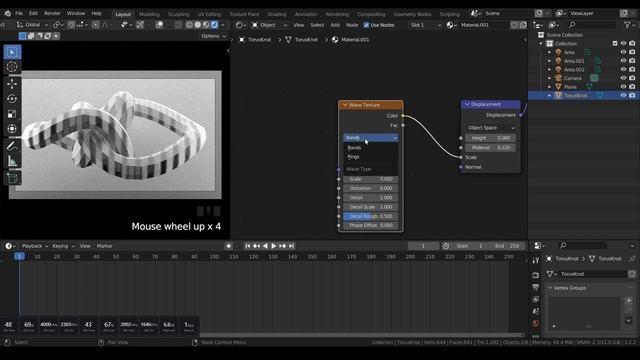The height and width of the screenshot is (360, 640).
Task: Open the Playback dropdown menu
Action: [35, 246]
